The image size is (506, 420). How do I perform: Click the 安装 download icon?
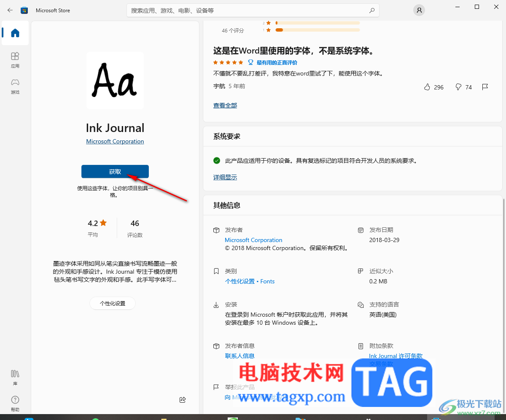(216, 304)
